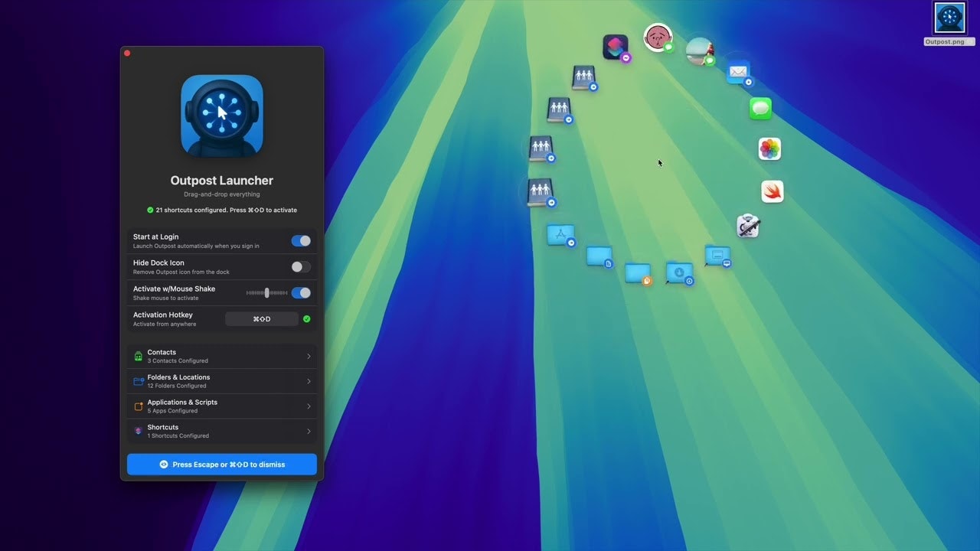The height and width of the screenshot is (551, 980).
Task: Click the 'Outpost Launcher' title text
Action: [222, 181]
